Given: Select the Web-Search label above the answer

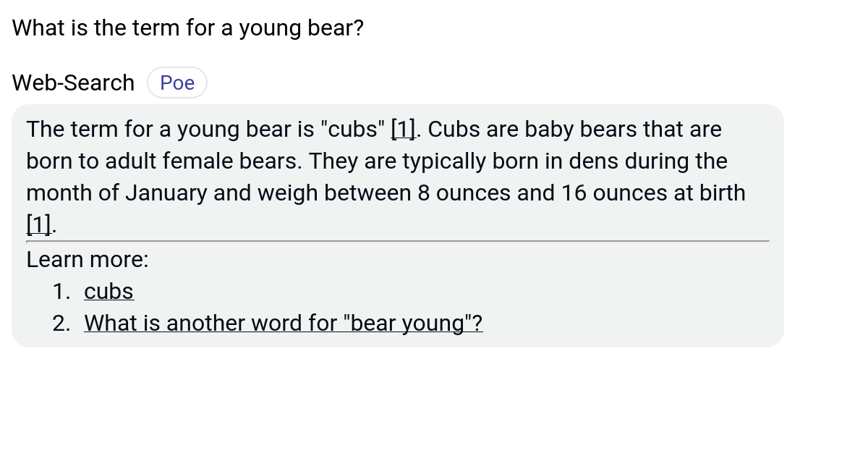Looking at the screenshot, I should pyautogui.click(x=72, y=82).
